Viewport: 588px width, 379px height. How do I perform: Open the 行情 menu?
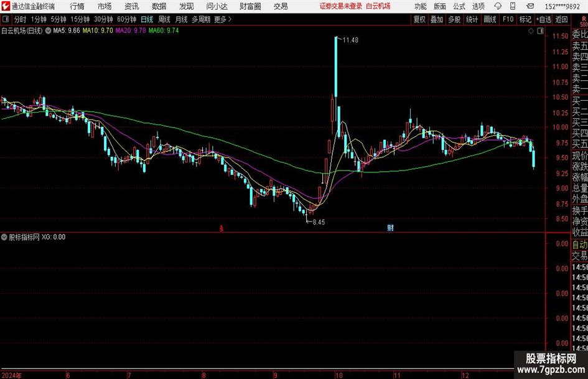(77, 6)
